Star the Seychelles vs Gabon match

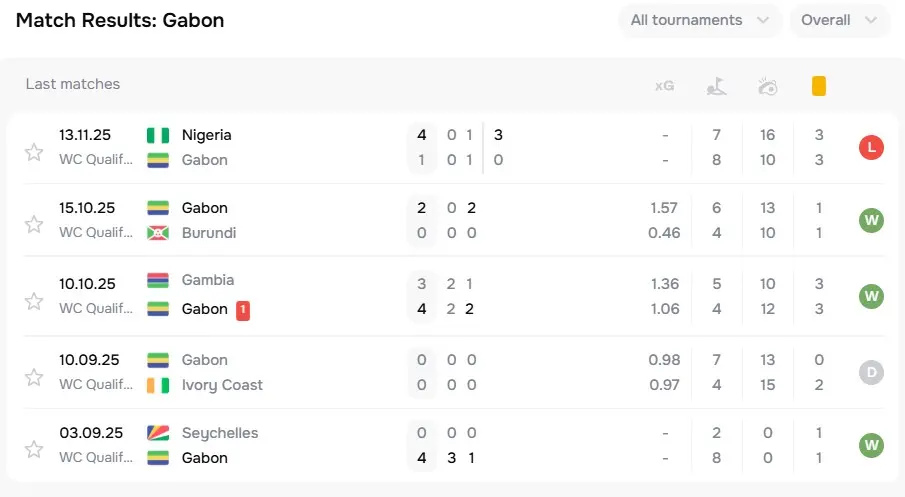tap(34, 449)
